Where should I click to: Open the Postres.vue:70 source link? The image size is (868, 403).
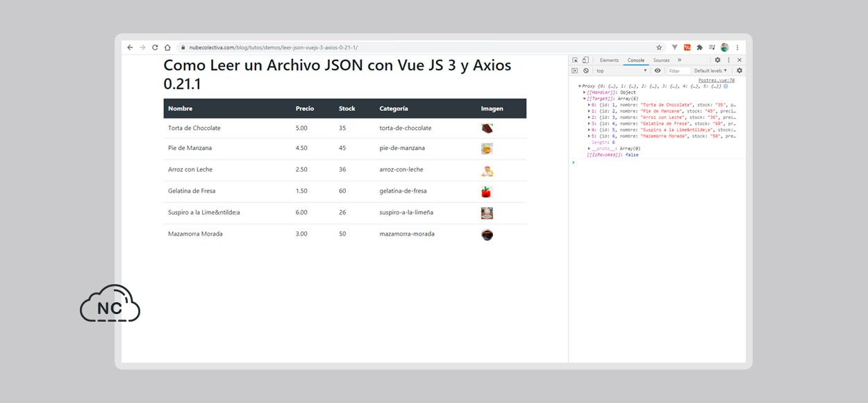717,81
